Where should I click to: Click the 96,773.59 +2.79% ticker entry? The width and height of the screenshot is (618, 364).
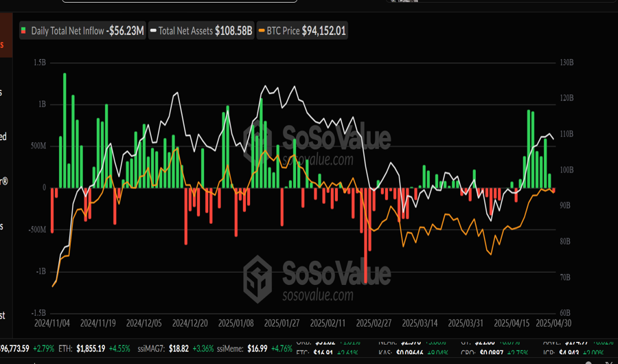pyautogui.click(x=27, y=349)
